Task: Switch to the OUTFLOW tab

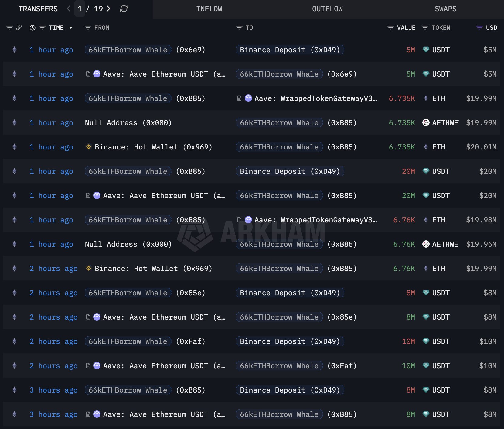Action: pos(327,9)
